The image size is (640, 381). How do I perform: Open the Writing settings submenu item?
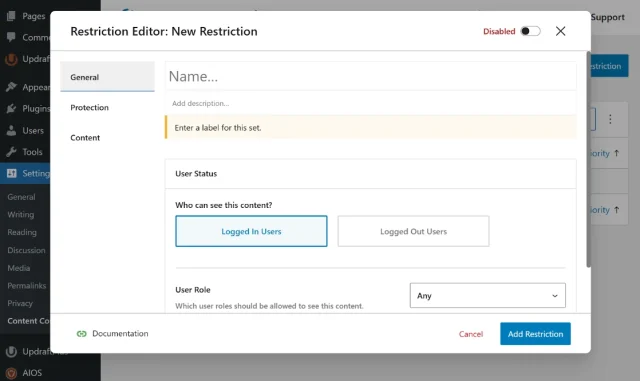tap(20, 214)
